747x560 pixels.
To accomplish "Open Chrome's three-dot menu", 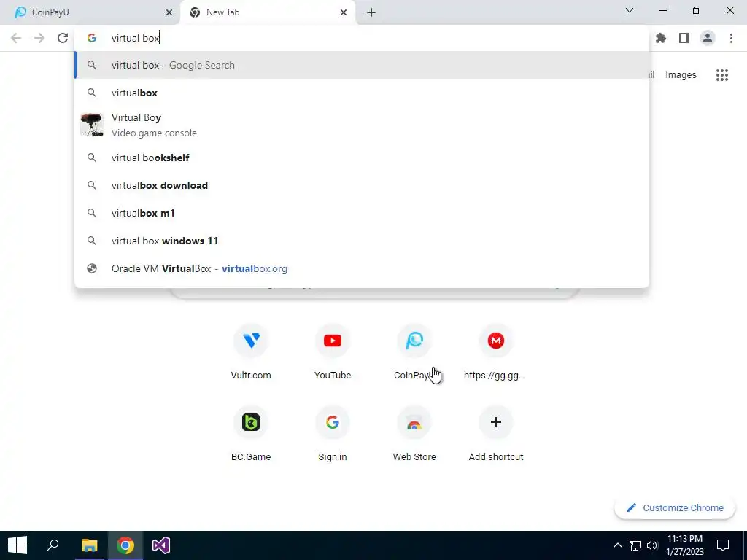I will tap(731, 38).
